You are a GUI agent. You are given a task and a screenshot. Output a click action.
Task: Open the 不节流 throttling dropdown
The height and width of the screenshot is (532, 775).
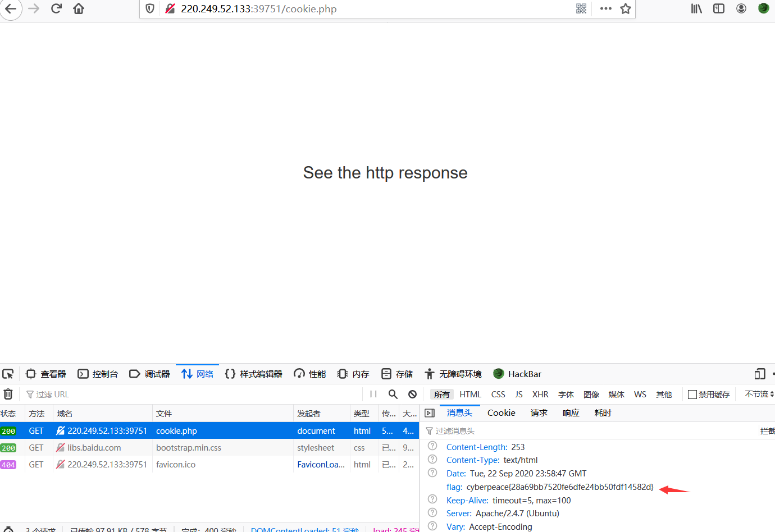pyautogui.click(x=759, y=395)
